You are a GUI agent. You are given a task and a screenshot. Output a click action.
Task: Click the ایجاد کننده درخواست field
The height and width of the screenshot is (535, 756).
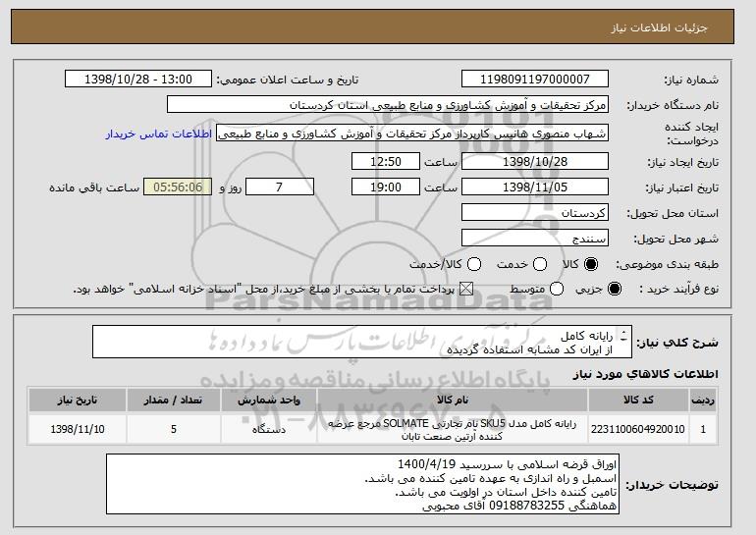click(412, 134)
